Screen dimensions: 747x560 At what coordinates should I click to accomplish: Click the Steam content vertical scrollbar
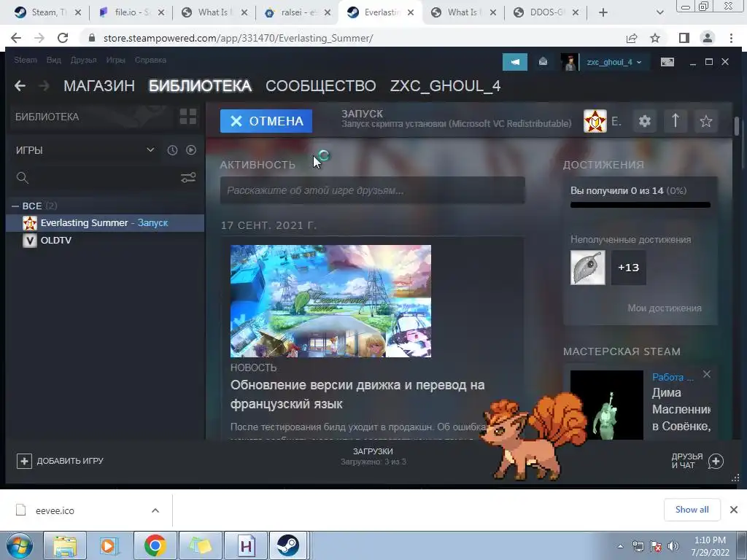[x=737, y=127]
